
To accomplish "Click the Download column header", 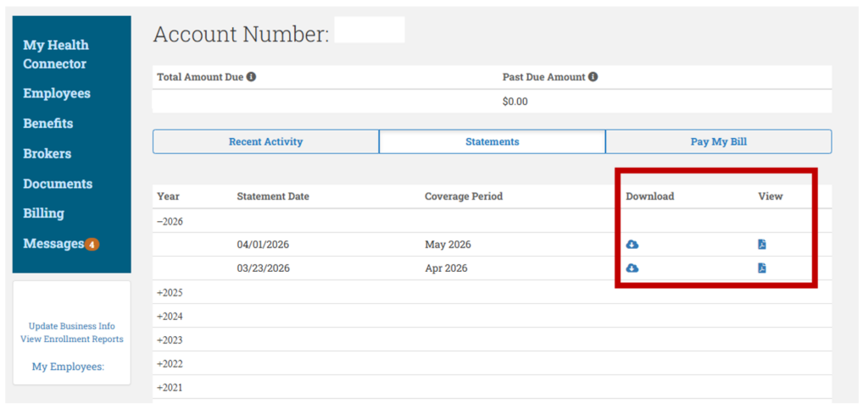I will pyautogui.click(x=650, y=196).
